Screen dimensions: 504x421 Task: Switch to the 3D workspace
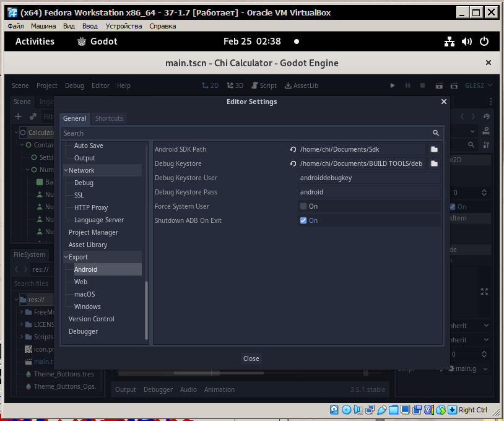(235, 85)
